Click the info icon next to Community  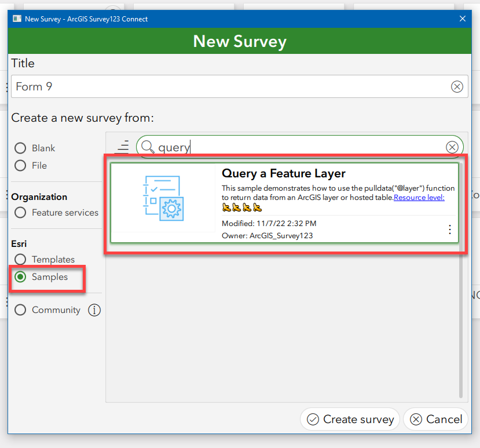point(94,310)
